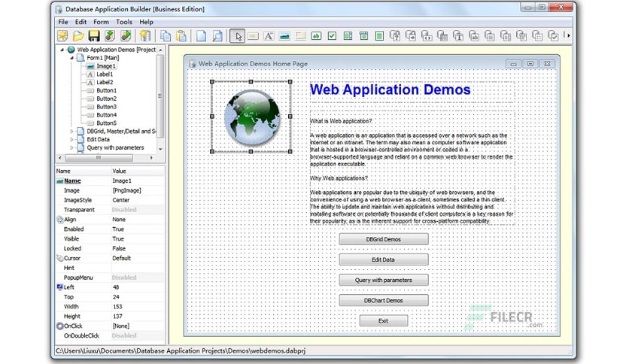The image size is (629, 364).
Task: Open the Tools menu
Action: (124, 22)
